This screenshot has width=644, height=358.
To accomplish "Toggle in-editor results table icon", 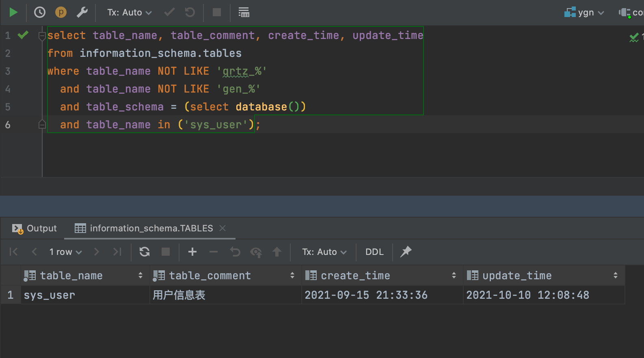I will [244, 12].
